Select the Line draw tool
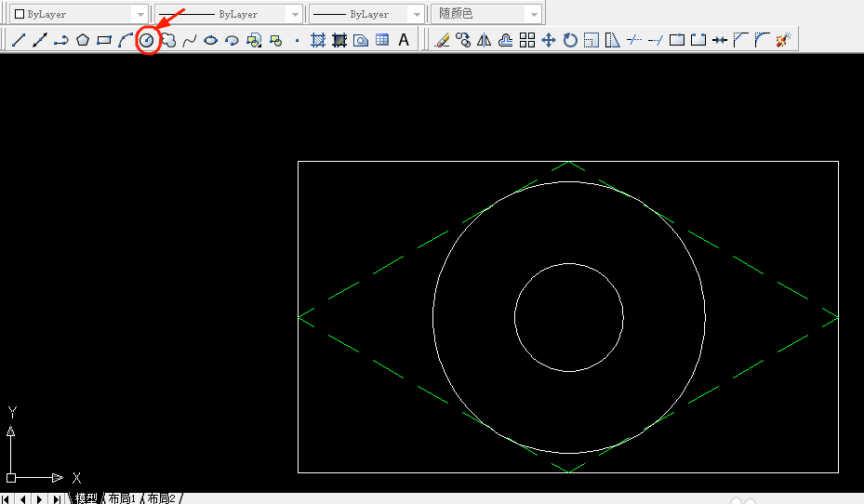 [18, 40]
